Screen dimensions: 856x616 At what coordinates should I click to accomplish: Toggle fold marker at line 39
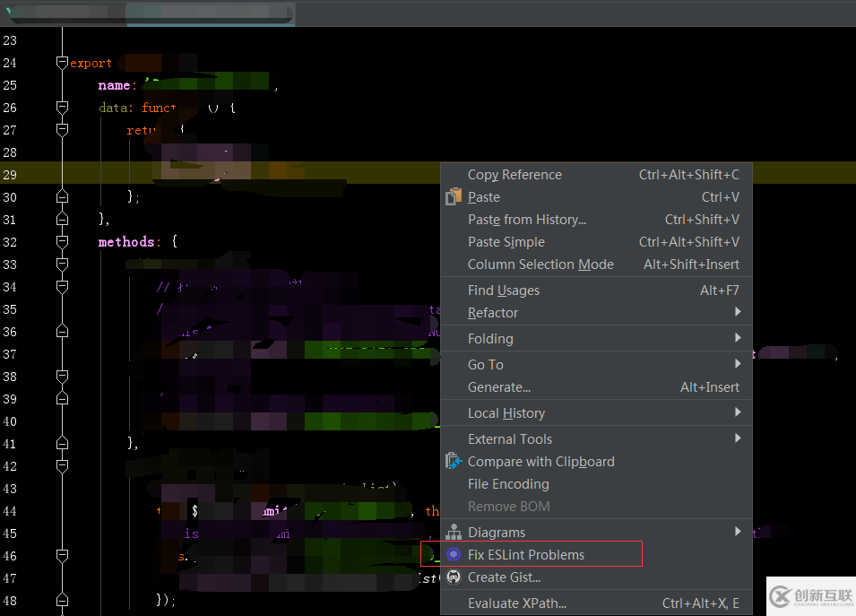tap(62, 399)
